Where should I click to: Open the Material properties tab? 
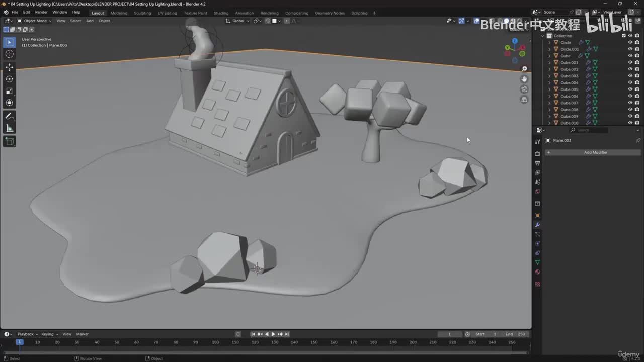(x=537, y=272)
